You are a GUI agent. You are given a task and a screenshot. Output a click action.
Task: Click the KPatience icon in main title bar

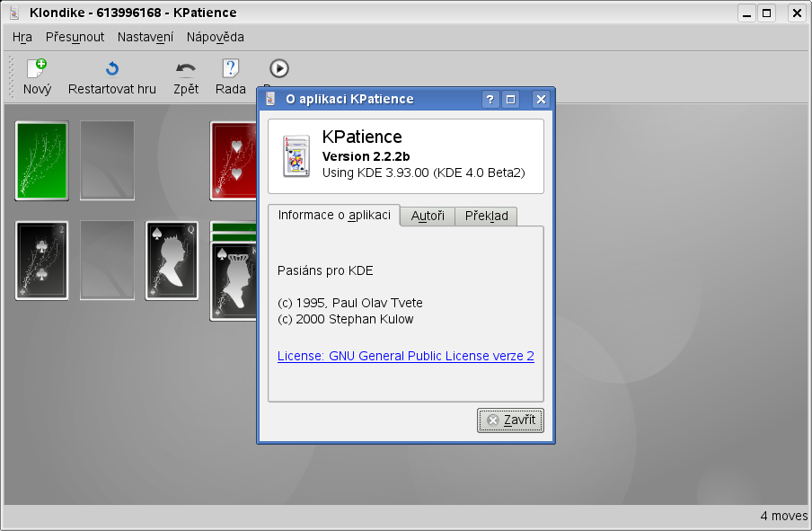(x=14, y=13)
